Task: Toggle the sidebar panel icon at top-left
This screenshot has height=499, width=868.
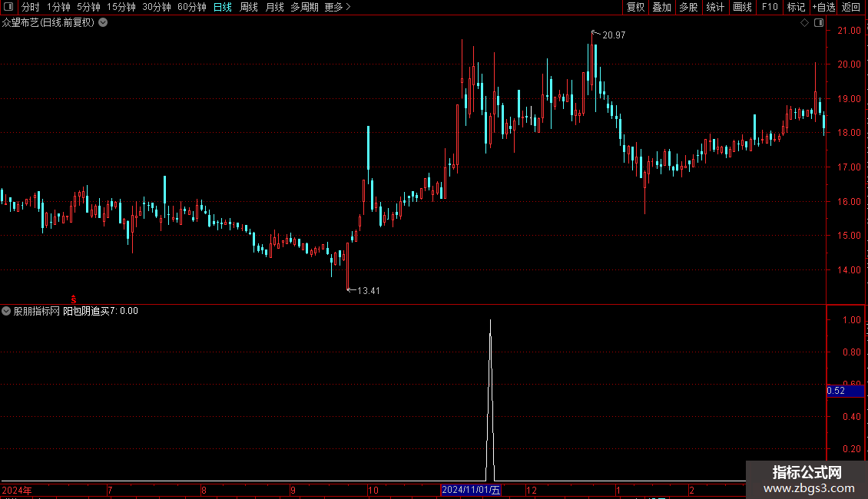Action: (x=8, y=7)
